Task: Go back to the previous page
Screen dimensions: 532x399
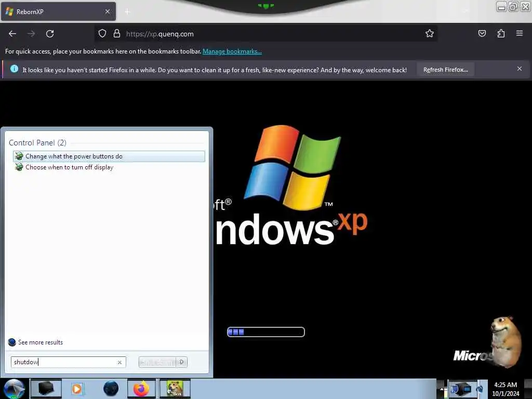Action: pyautogui.click(x=12, y=34)
